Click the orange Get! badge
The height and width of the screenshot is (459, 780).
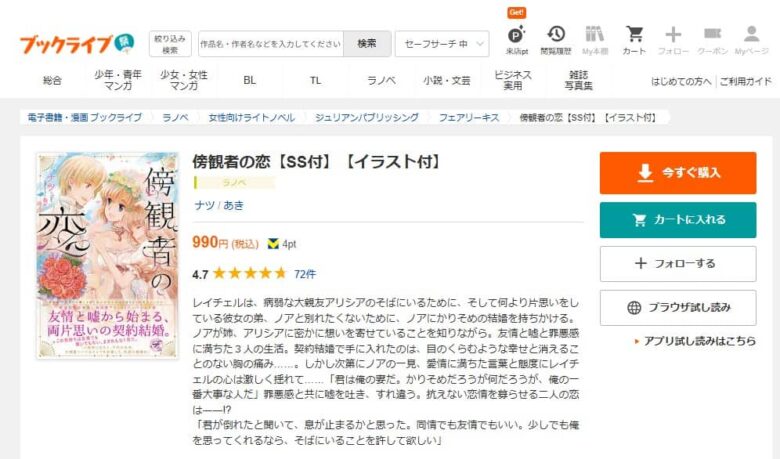point(516,12)
